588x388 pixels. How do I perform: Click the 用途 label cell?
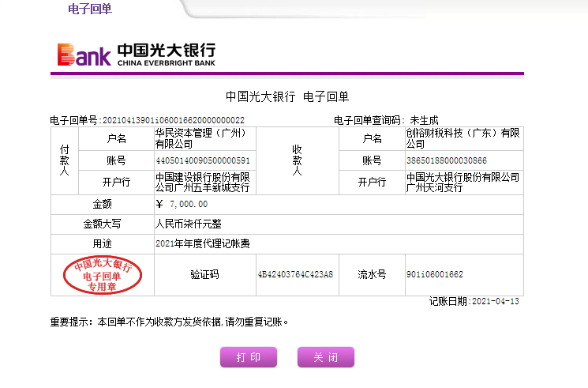(103, 244)
